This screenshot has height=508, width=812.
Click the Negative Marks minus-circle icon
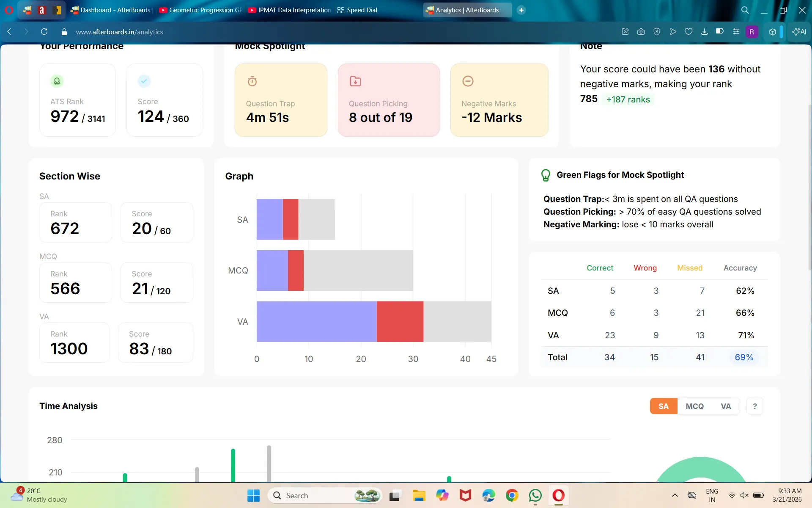[468, 81]
